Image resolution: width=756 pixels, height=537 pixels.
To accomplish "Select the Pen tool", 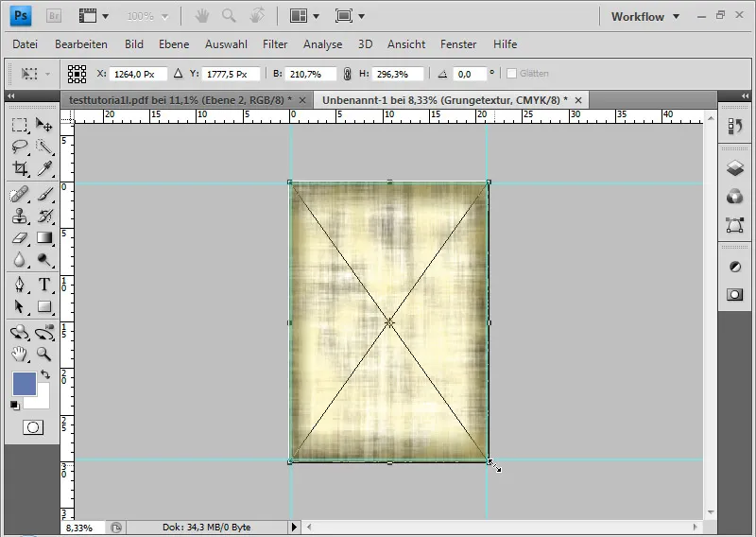I will tap(19, 285).
